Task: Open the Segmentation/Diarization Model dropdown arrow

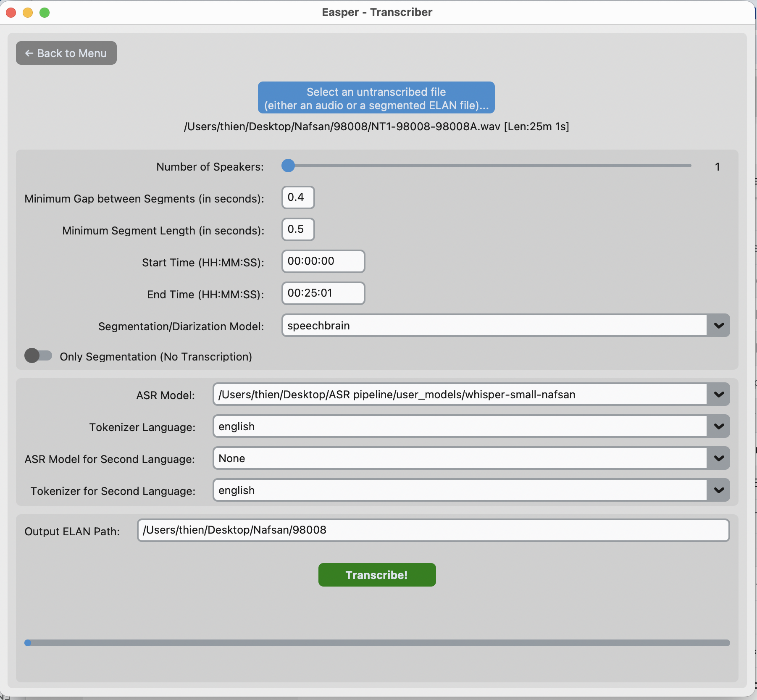Action: [718, 326]
